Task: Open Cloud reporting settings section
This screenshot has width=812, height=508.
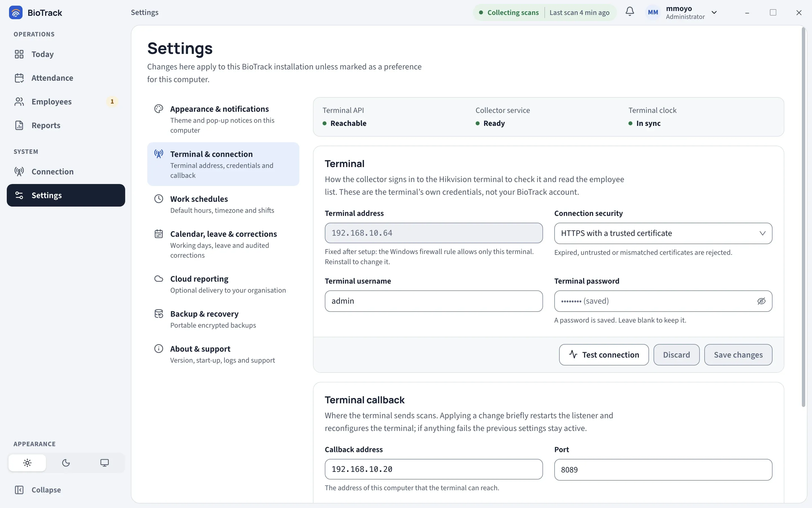Action: (x=223, y=284)
